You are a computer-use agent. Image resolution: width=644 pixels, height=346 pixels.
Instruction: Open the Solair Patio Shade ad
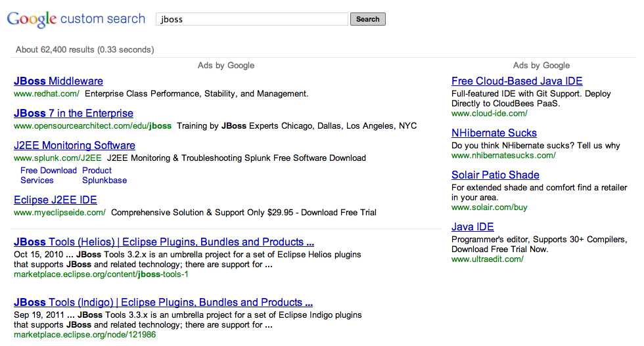495,175
